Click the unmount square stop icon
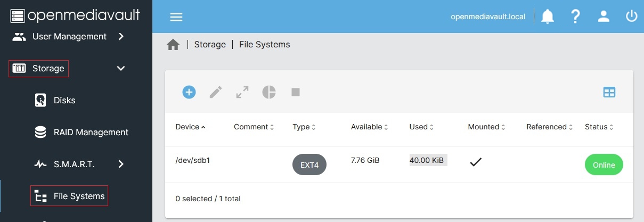This screenshot has width=644, height=222. tap(296, 92)
